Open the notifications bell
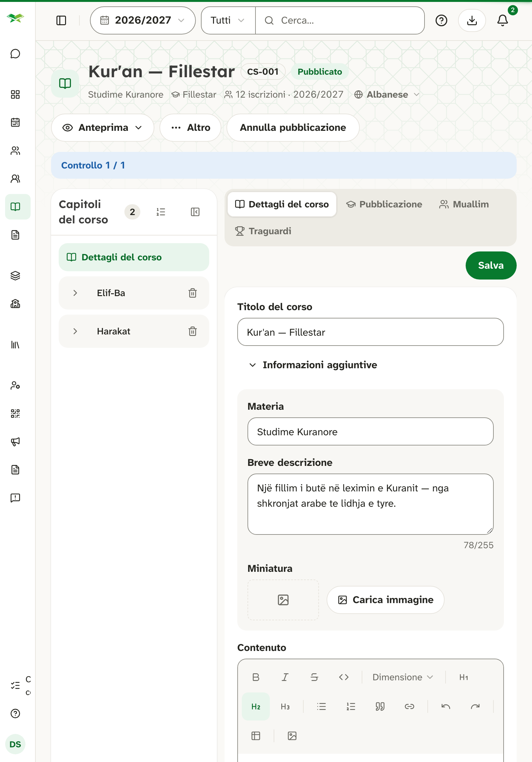This screenshot has height=762, width=532. (x=502, y=20)
